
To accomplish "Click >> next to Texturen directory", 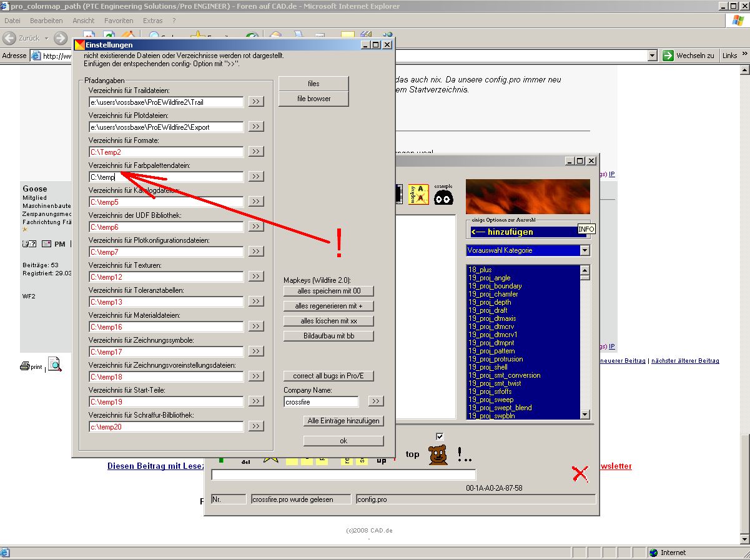I will coord(256,276).
